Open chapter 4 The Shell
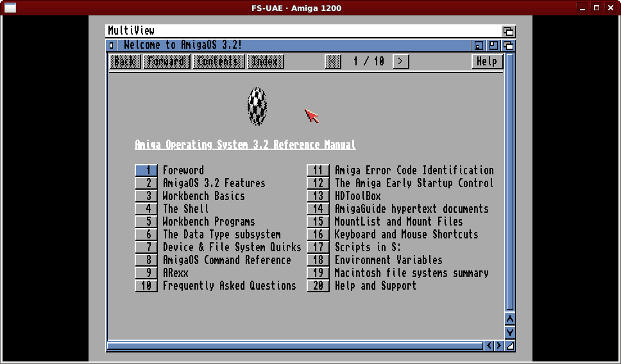Screen dimensions: 621x364 (146, 208)
